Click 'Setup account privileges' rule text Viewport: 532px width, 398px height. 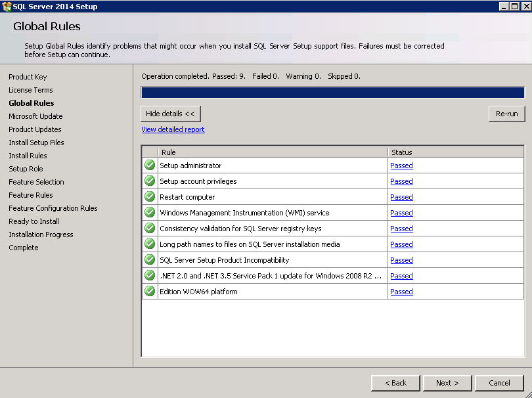[198, 181]
